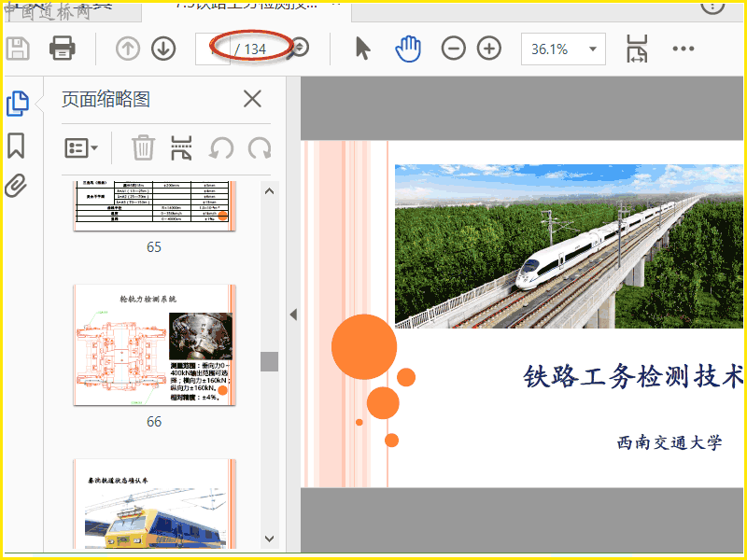The height and width of the screenshot is (560, 747).
Task: Go to next page arrow
Action: [163, 49]
